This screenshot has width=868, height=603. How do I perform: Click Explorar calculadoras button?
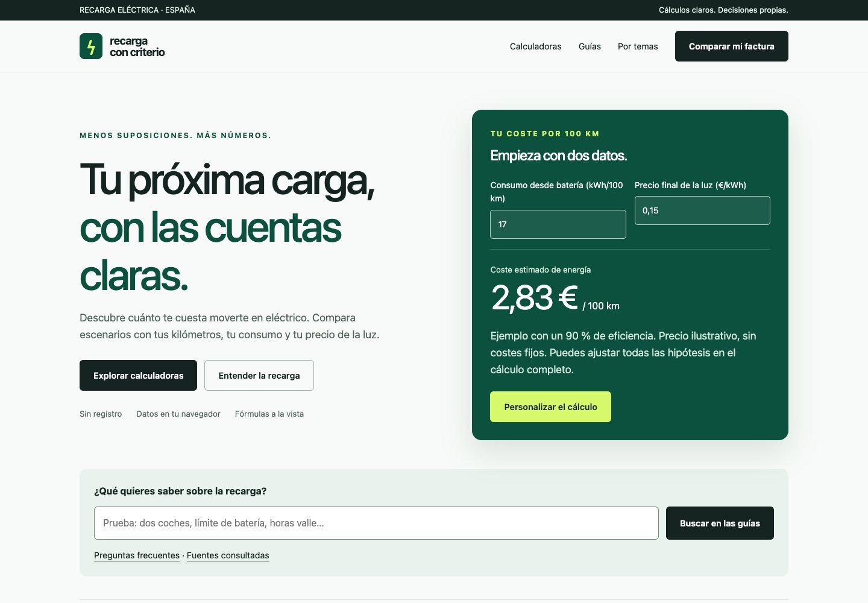[x=138, y=375]
